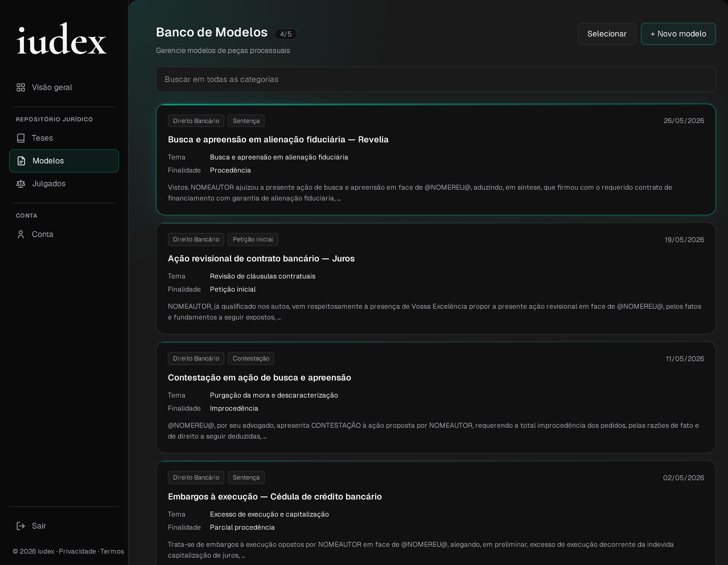Create a new model with + Novo modelo
The width and height of the screenshot is (728, 565).
coord(678,34)
